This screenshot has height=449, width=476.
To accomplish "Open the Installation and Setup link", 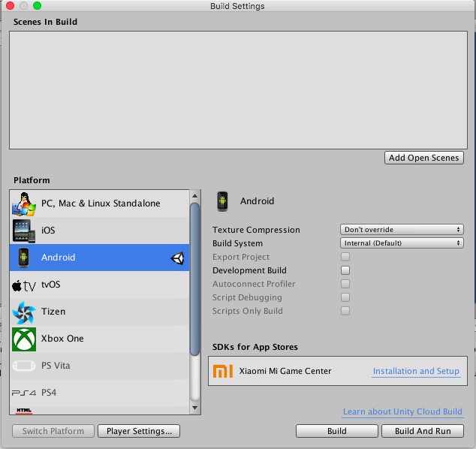I will tap(416, 371).
